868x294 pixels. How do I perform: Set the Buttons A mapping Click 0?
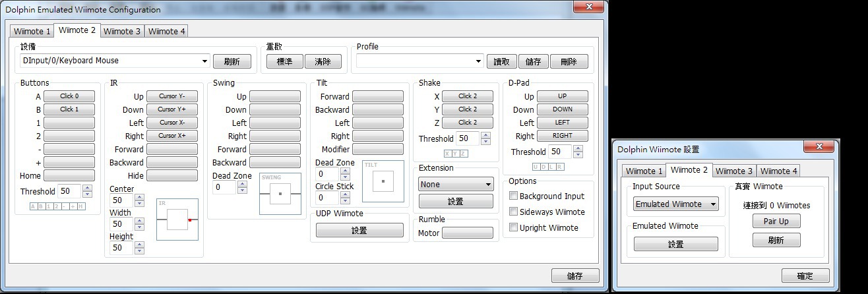pos(69,96)
